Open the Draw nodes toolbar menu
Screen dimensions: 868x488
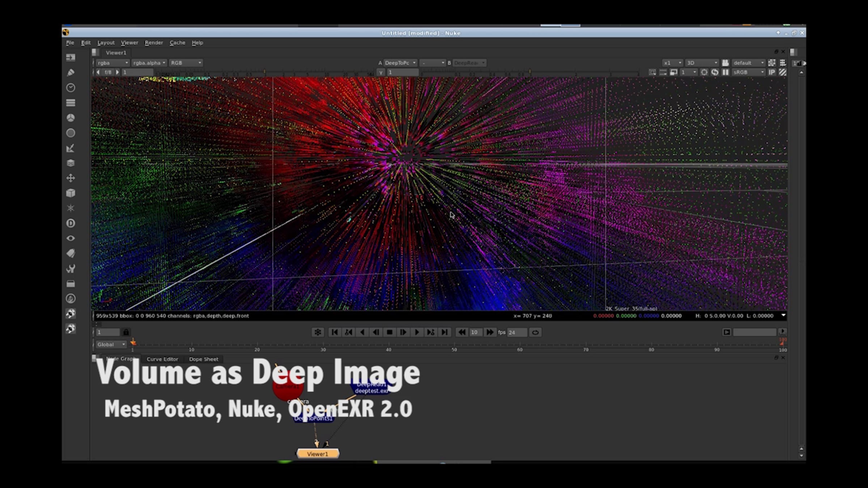71,73
